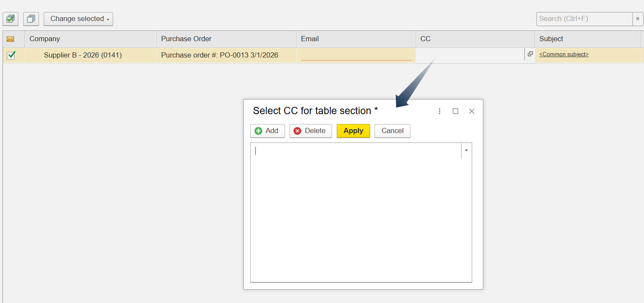Screen dimensions: 644x303
Task: Click the CC cell open-selection icon
Action: (530, 54)
